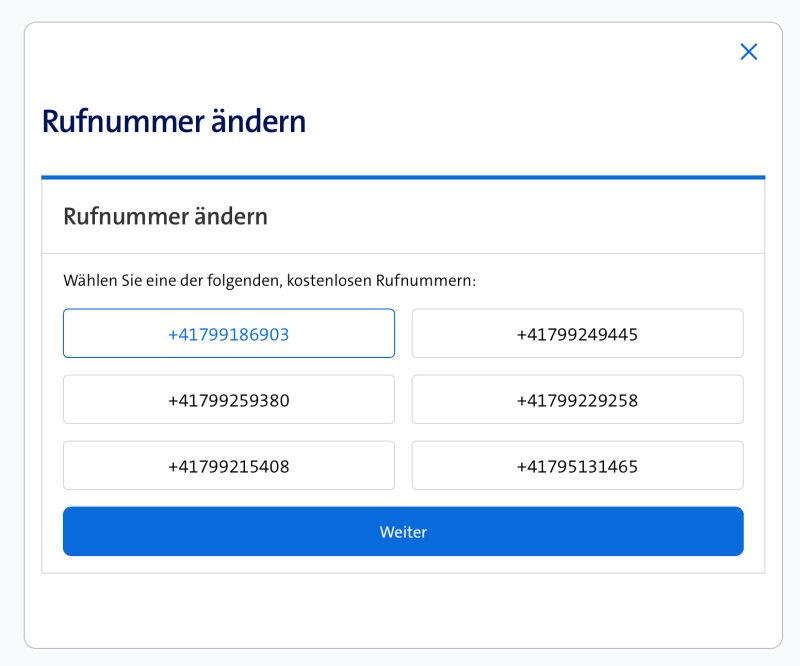This screenshot has height=666, width=800.
Task: Dismiss the dialog with the X icon
Action: (x=748, y=52)
